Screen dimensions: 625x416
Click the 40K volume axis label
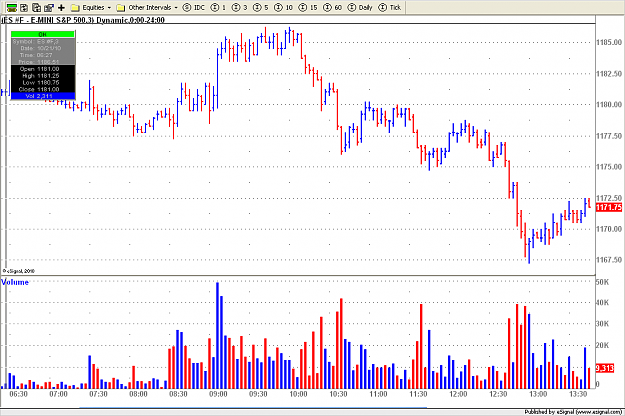(x=602, y=303)
